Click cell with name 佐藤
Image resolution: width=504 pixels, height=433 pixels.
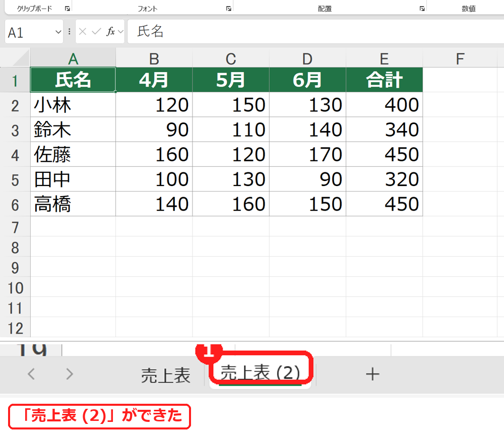(73, 155)
